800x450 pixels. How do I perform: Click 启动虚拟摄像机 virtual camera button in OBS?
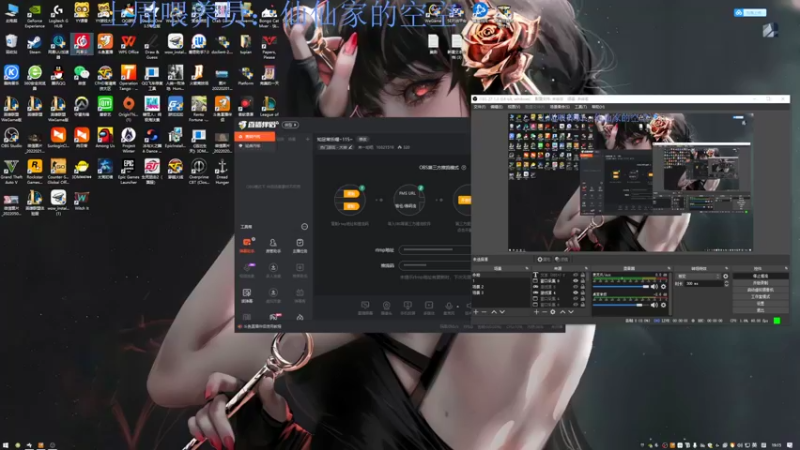pyautogui.click(x=760, y=290)
